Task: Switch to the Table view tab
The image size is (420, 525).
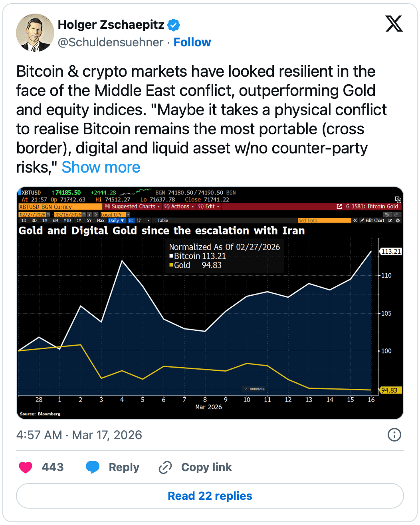Action: [x=163, y=221]
